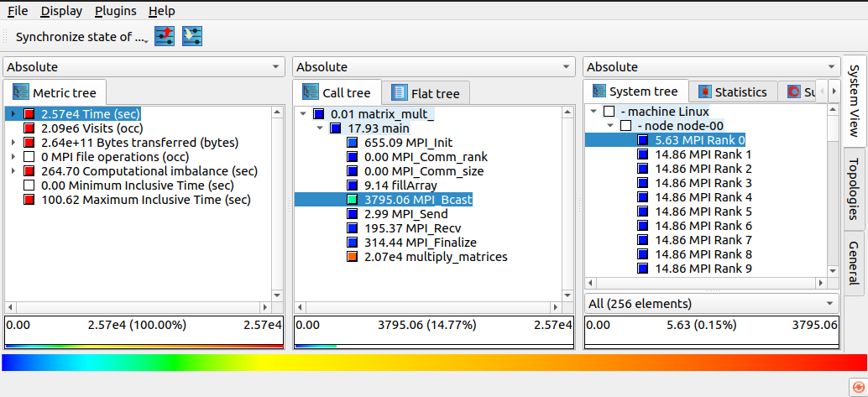Open the All (256 elements) dropdown
The image size is (868, 397).
coord(711,304)
